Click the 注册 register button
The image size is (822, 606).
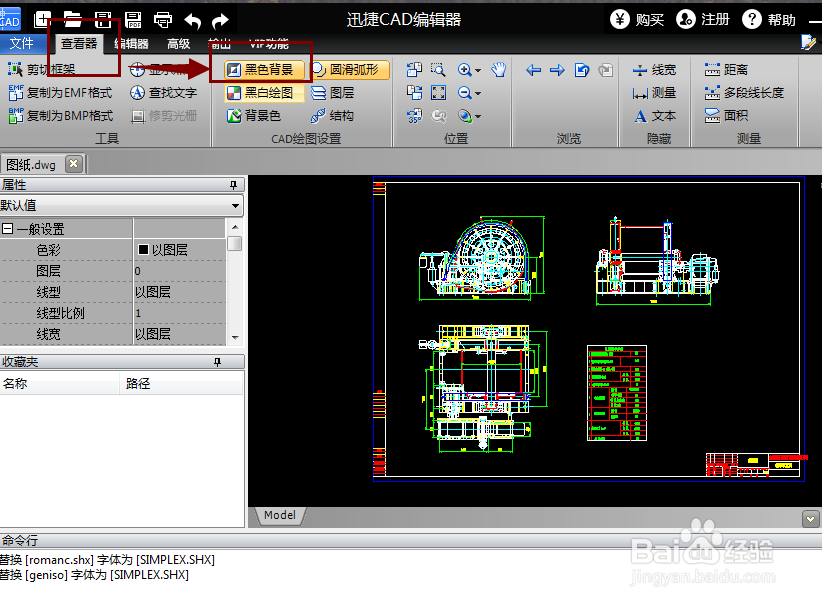click(703, 20)
